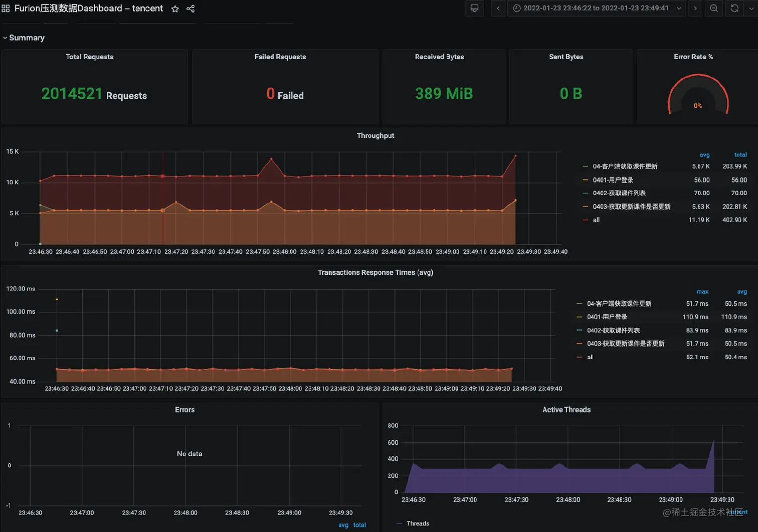Click the Error Rate gauge
The width and height of the screenshot is (758, 532).
[698, 94]
